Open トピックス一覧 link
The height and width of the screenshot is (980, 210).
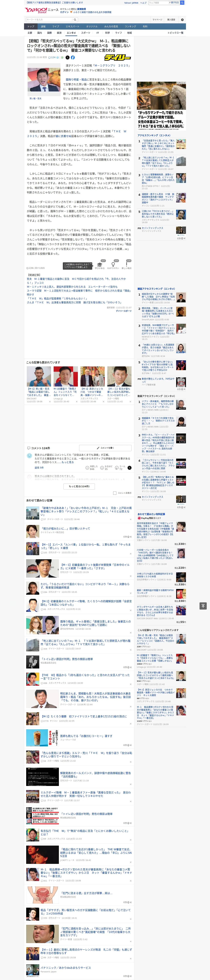point(175,33)
